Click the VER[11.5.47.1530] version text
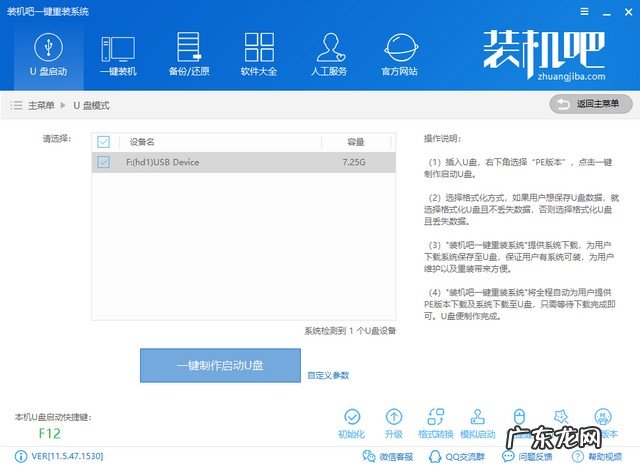 (67, 456)
